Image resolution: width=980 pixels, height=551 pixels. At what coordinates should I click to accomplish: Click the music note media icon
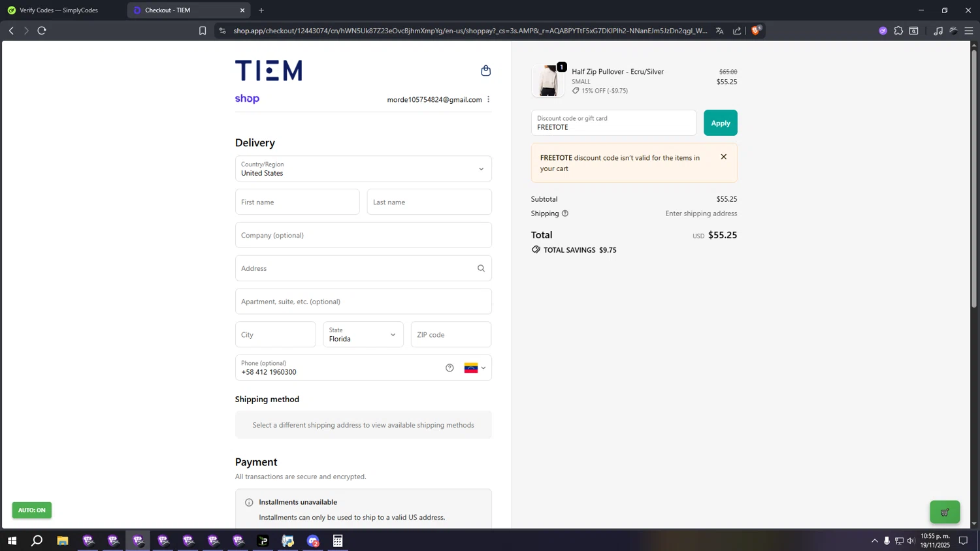click(x=938, y=31)
